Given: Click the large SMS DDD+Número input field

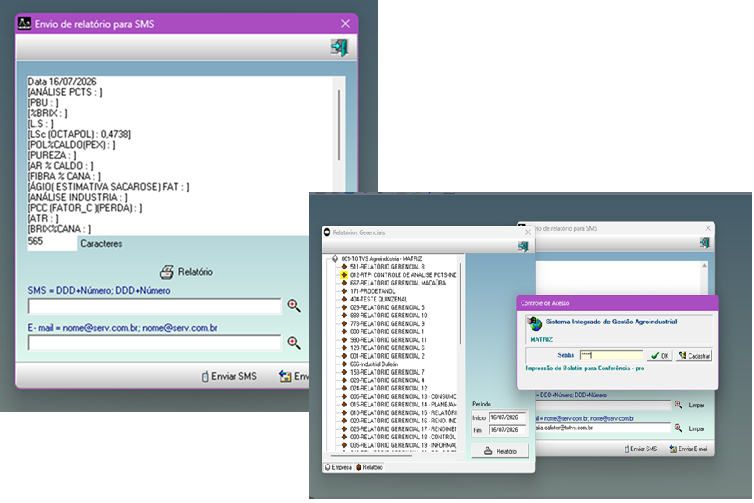Looking at the screenshot, I should pos(155,306).
